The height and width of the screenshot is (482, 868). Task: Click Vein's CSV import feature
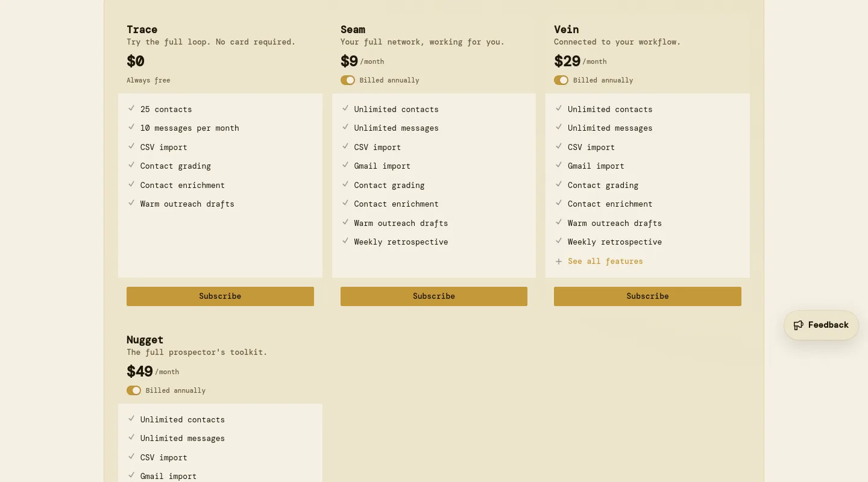591,147
